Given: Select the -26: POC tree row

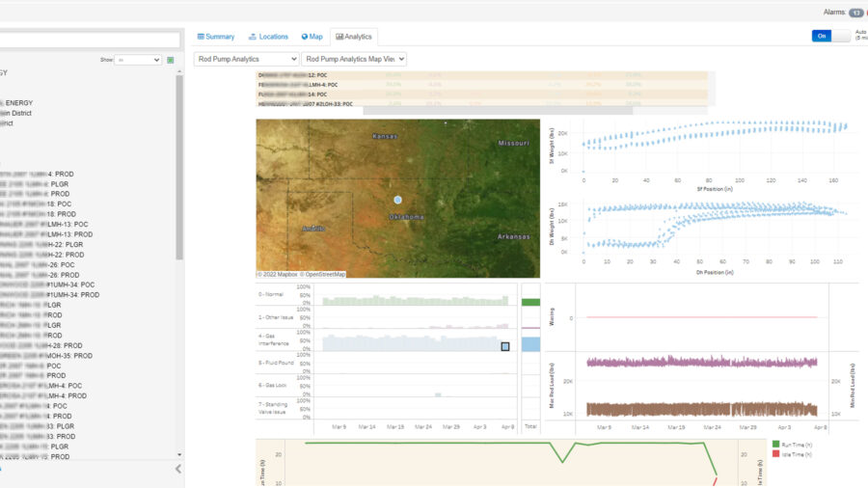Looking at the screenshot, I should pos(38,264).
